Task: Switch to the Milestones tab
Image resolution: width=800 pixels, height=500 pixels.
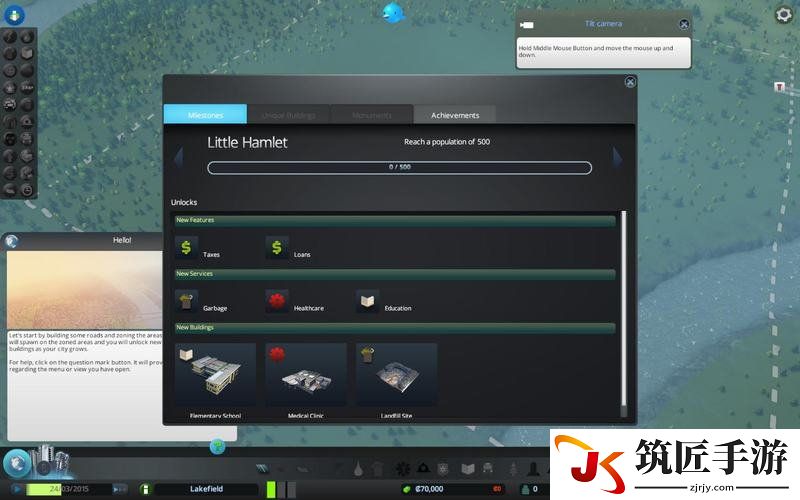Action: coord(205,115)
